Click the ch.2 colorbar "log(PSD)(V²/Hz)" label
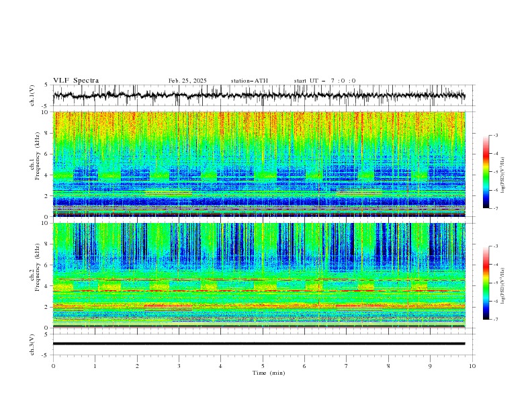This screenshot has width=532, height=411. (x=502, y=286)
